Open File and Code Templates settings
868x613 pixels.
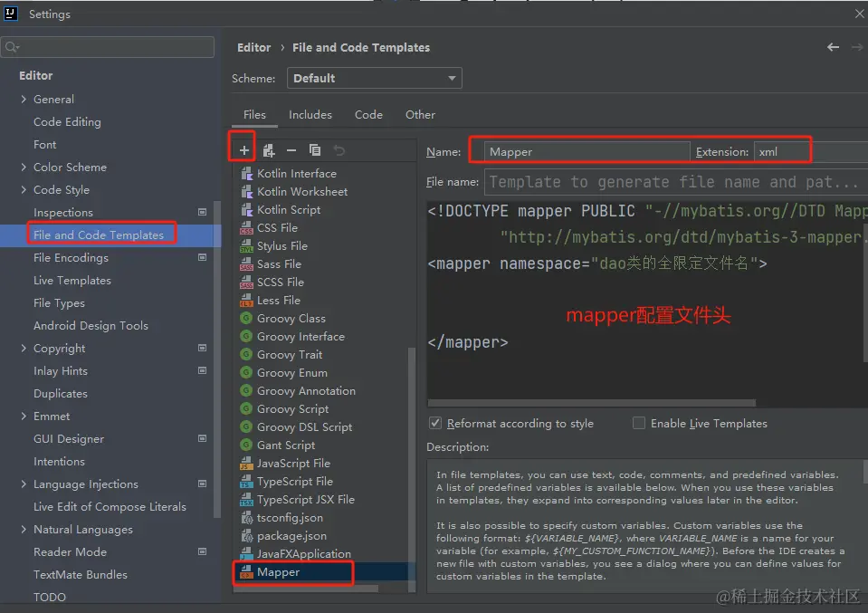tap(99, 235)
